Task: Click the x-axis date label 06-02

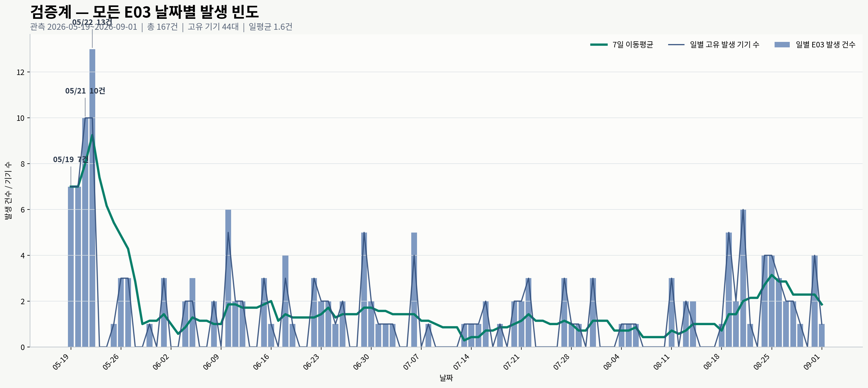Action: [x=161, y=362]
